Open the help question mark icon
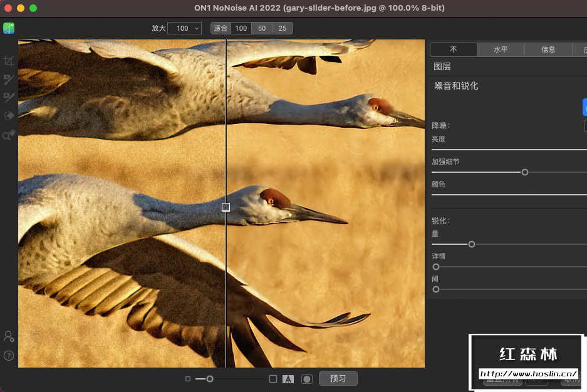 pos(9,356)
